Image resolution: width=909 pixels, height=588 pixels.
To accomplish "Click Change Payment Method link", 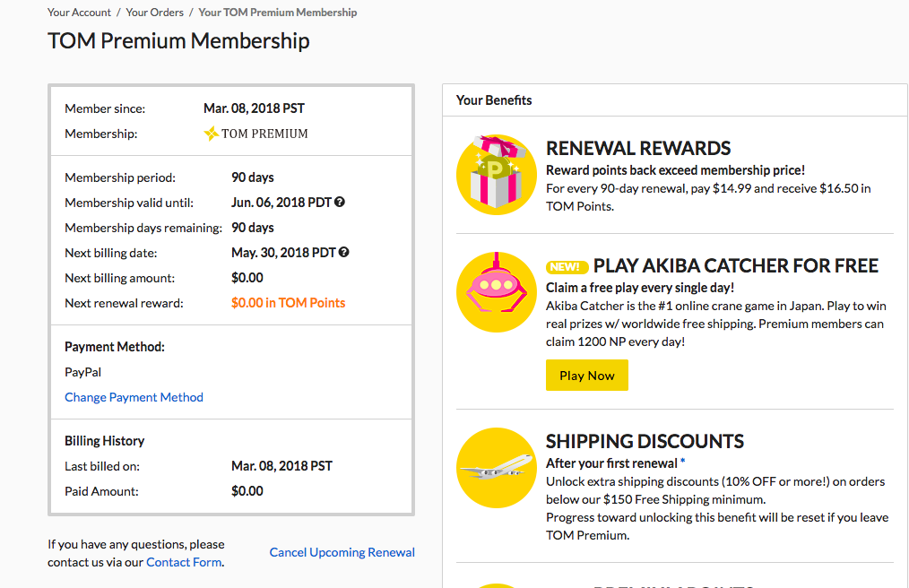I will pyautogui.click(x=134, y=397).
